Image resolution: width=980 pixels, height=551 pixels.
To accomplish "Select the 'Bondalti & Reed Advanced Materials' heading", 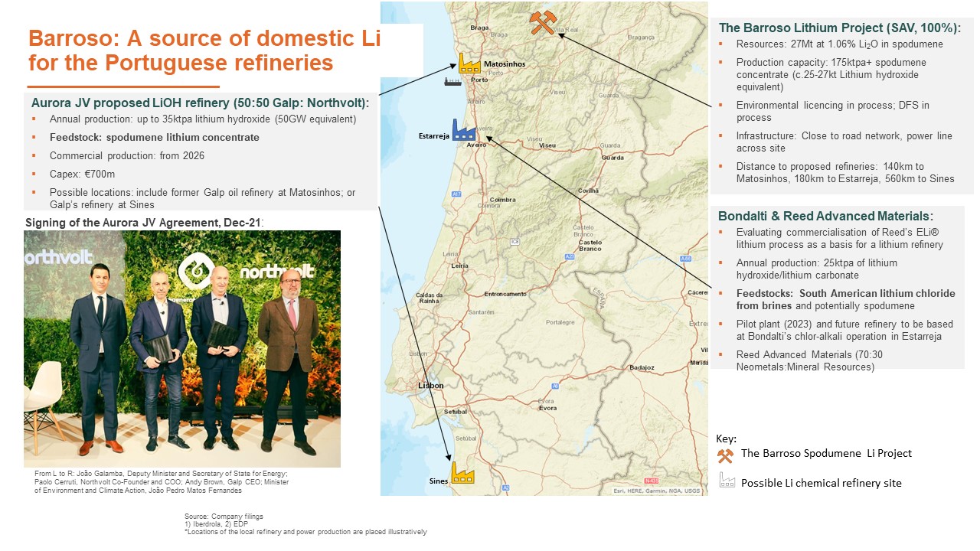I will coord(825,217).
